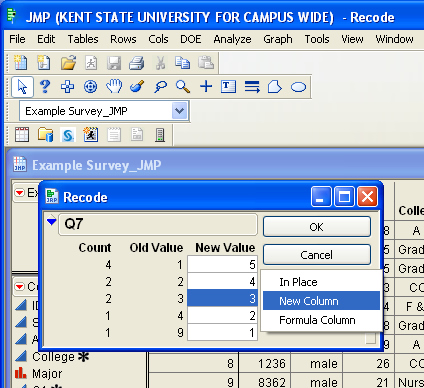Select the Magnifier zoom tool
The height and width of the screenshot is (388, 424).
click(x=183, y=87)
